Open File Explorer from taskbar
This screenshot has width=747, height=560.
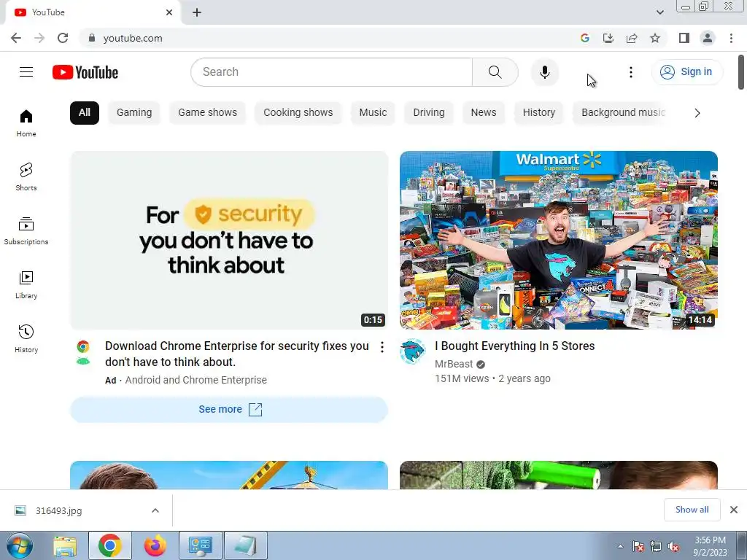(x=65, y=545)
